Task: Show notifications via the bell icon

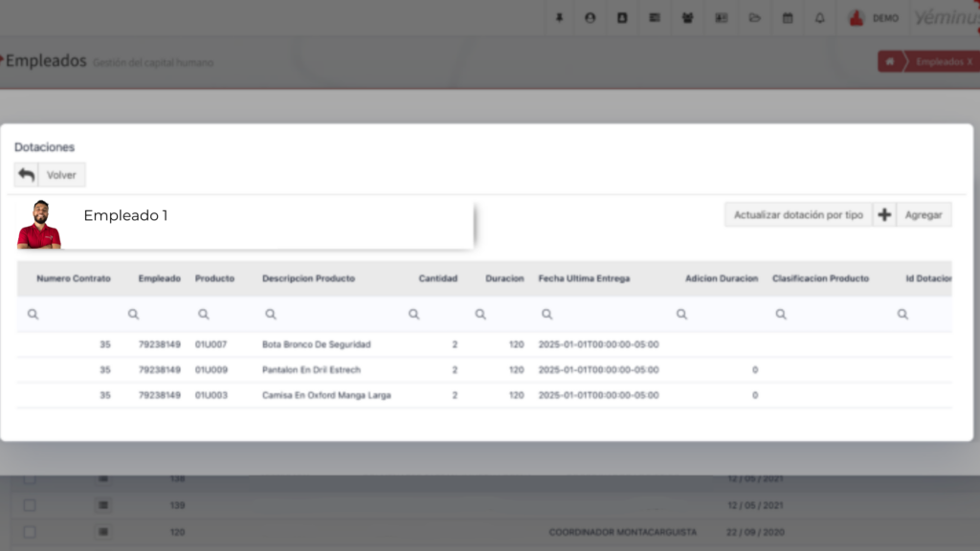Action: point(820,17)
